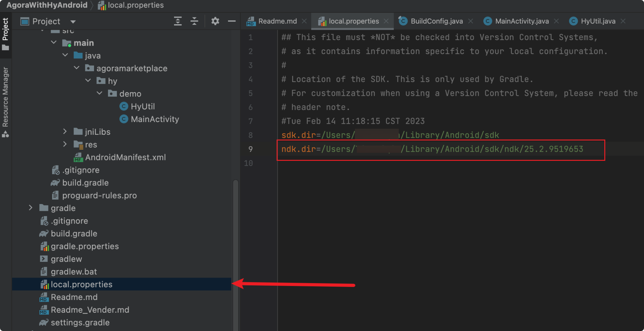Screen dimensions: 644x331
Task: Open HyUtil class in project tree
Action: 143,107
